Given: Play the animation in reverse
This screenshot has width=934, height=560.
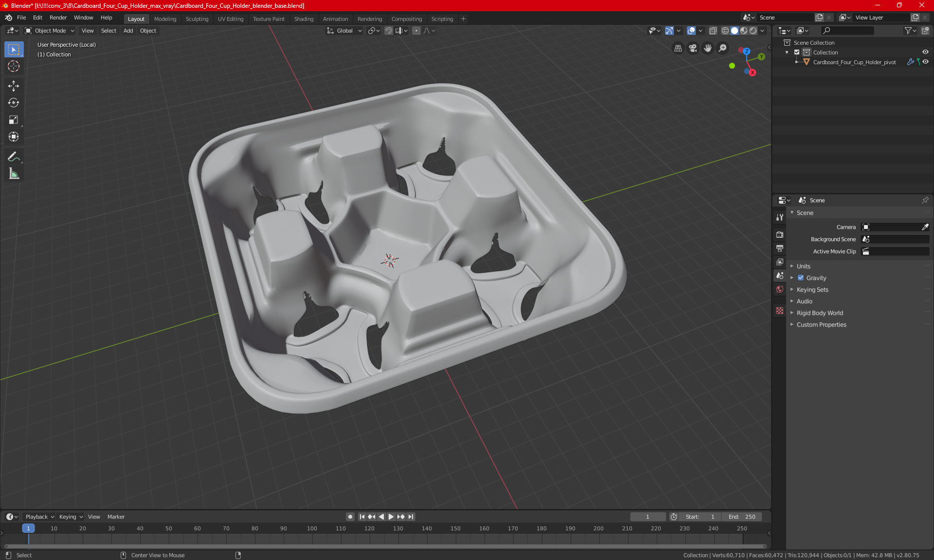Looking at the screenshot, I should (x=381, y=517).
